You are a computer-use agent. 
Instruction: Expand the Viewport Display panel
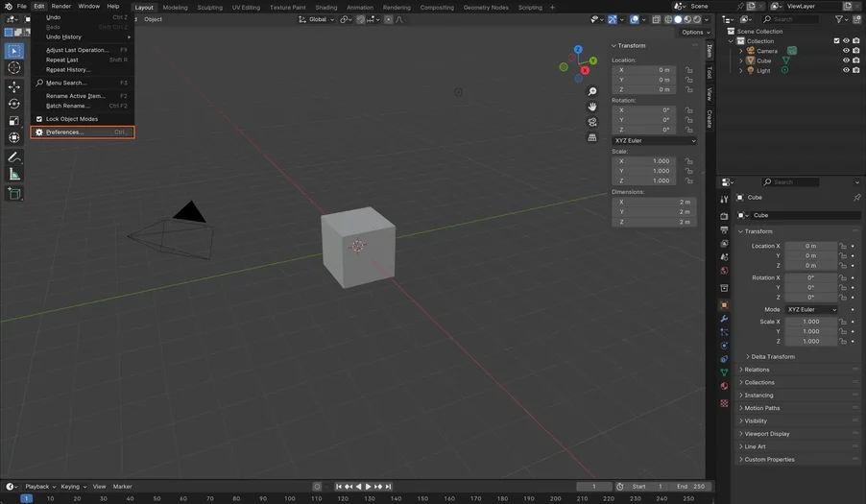(764, 433)
